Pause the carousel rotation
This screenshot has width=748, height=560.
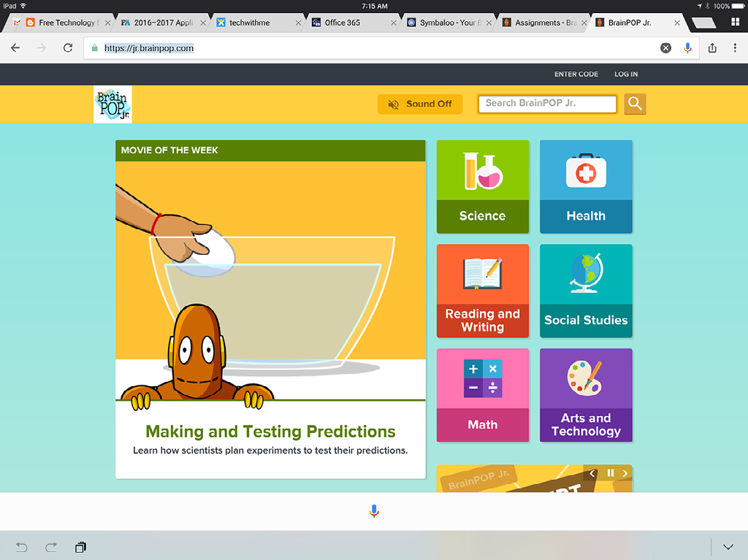[611, 473]
